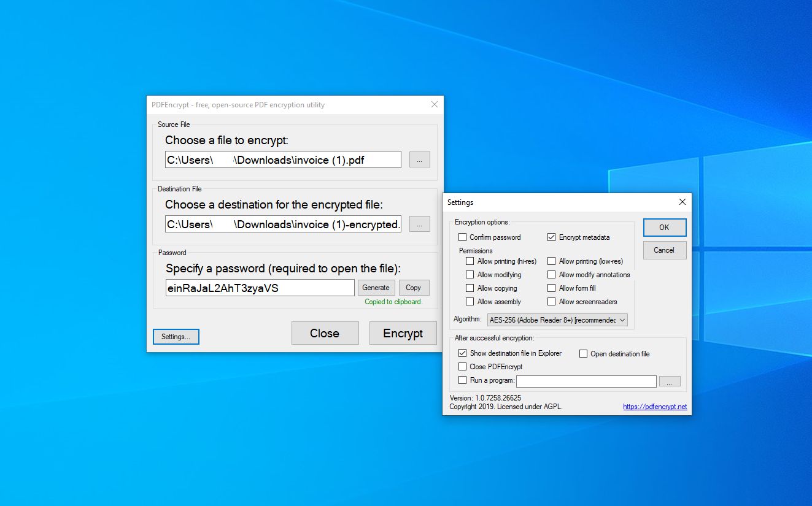Image resolution: width=812 pixels, height=506 pixels.
Task: Click the Settings... button in PDFEncrypt
Action: pos(176,337)
